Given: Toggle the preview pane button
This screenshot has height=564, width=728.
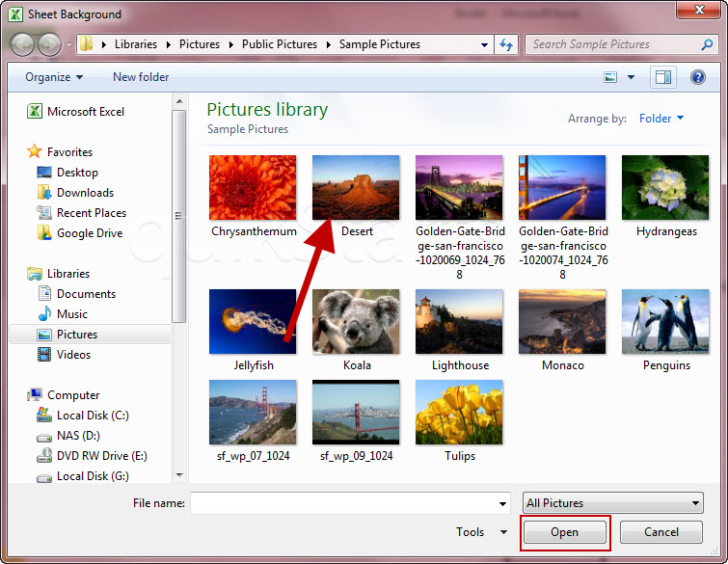Looking at the screenshot, I should point(663,77).
